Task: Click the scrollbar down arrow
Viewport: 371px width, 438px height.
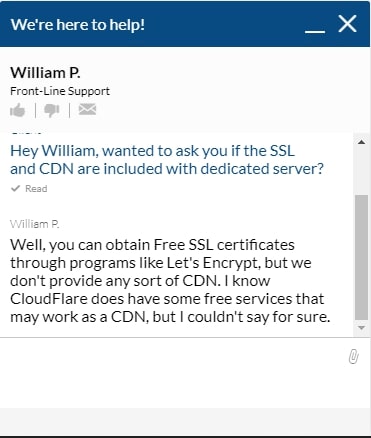Action: click(x=361, y=328)
